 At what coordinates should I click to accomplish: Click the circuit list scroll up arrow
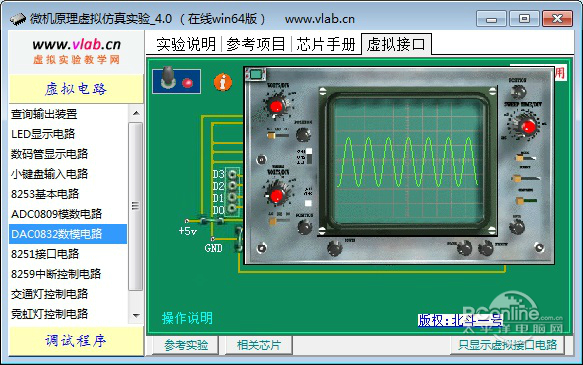point(136,113)
